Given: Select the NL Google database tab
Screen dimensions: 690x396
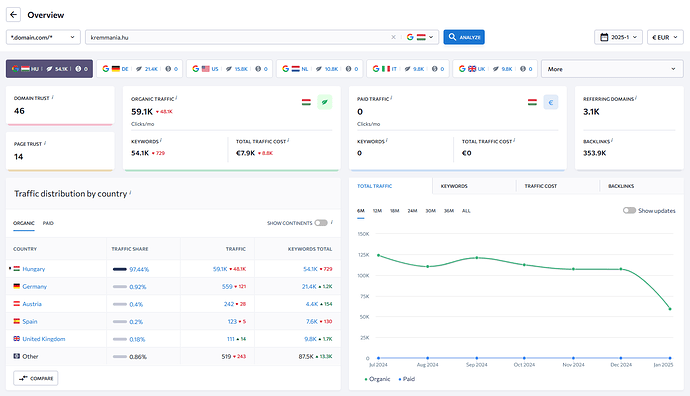Looking at the screenshot, I should point(319,69).
